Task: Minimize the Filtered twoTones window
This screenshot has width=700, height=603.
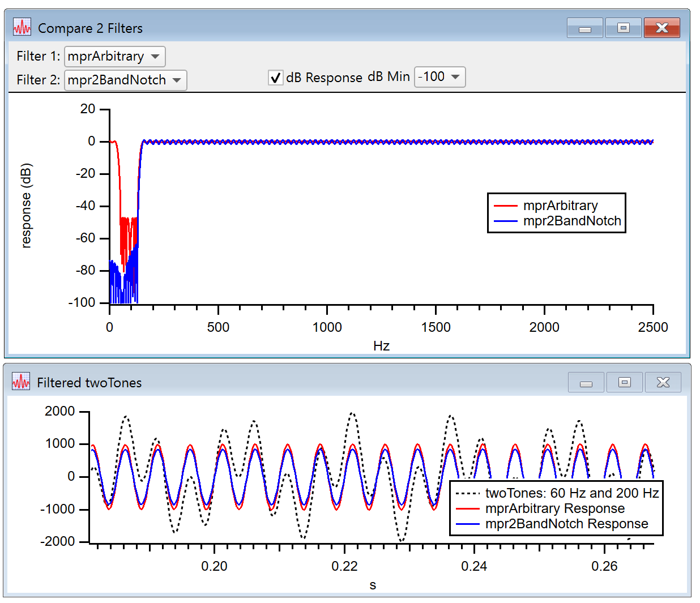Action: pyautogui.click(x=586, y=382)
